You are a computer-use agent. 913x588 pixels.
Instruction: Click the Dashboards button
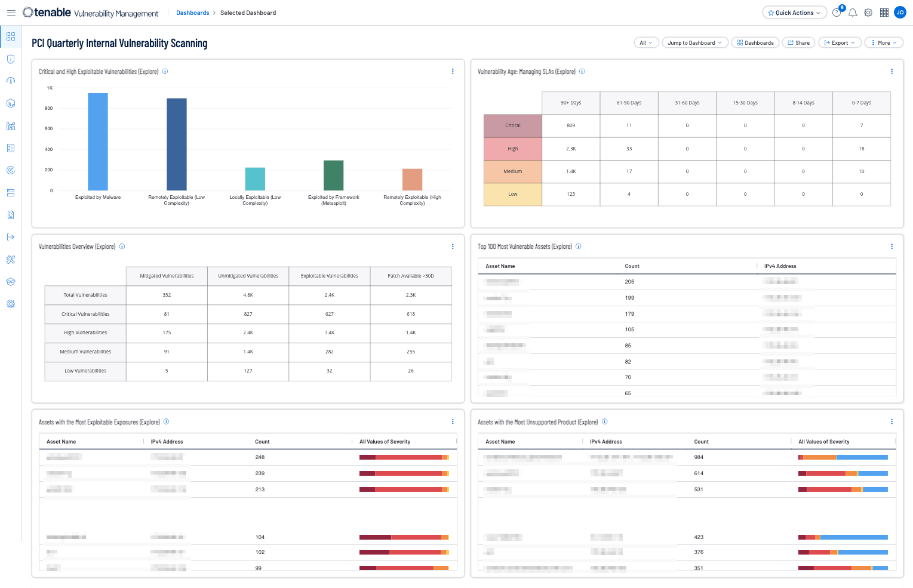[x=755, y=42]
